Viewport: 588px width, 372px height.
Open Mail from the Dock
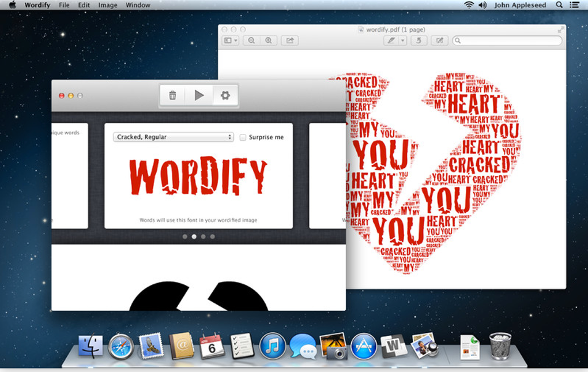[151, 345]
